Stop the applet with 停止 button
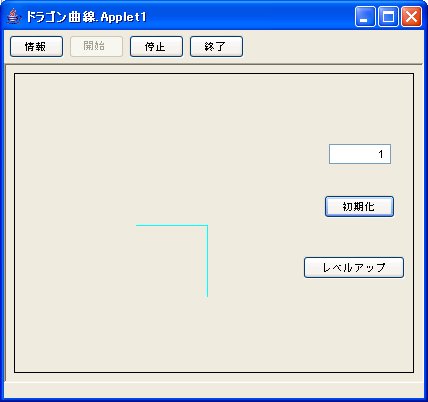This screenshot has width=428, height=402. tap(156, 47)
